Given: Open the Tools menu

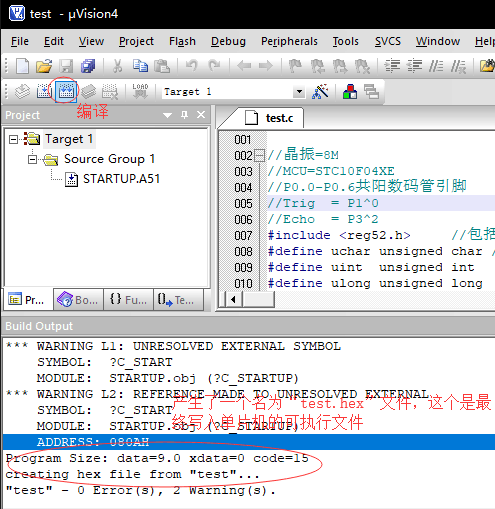Looking at the screenshot, I should click(346, 41).
